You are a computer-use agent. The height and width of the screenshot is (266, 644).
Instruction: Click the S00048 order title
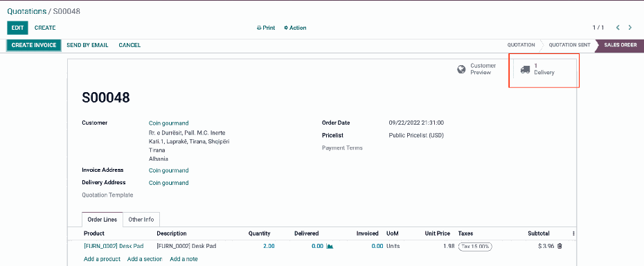coord(106,98)
